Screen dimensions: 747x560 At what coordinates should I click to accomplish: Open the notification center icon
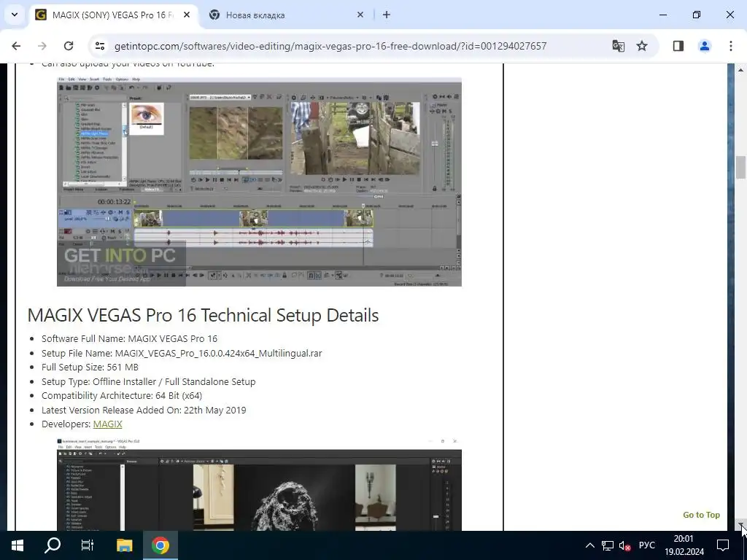point(723,545)
